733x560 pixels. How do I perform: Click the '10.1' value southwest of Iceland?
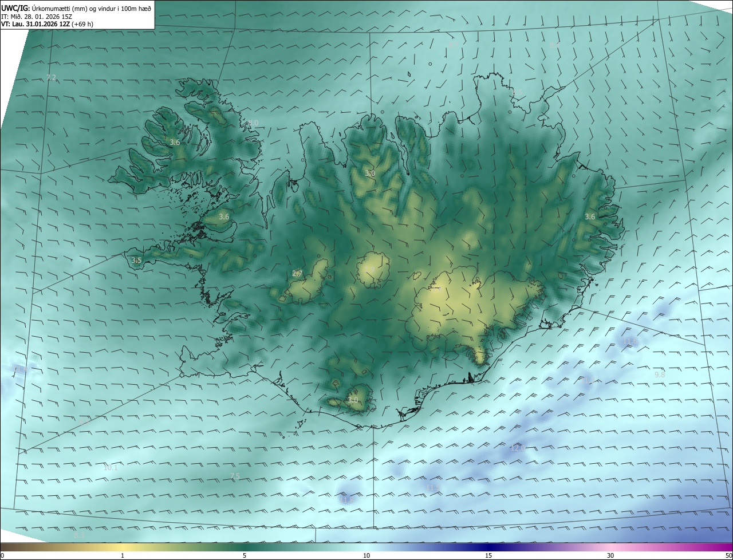coord(111,467)
